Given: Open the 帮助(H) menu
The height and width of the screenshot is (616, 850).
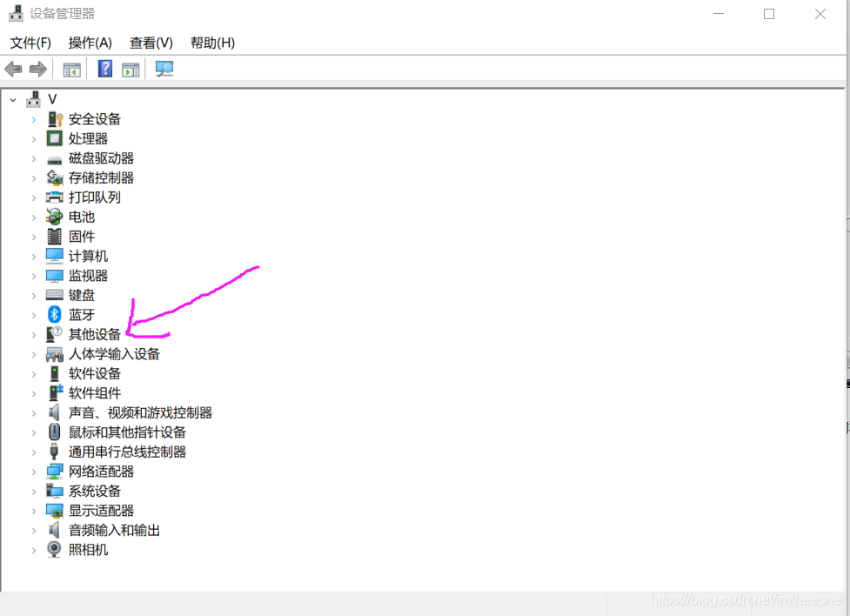Looking at the screenshot, I should (x=212, y=43).
